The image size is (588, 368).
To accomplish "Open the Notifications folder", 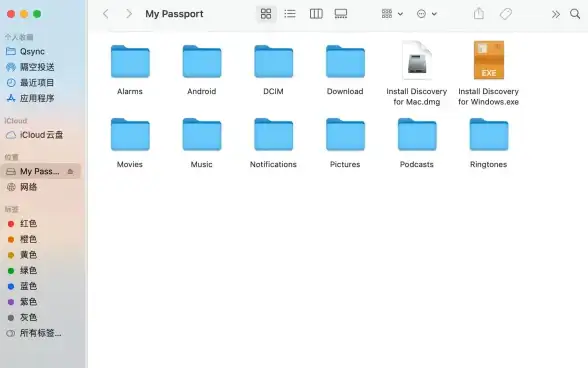I will pyautogui.click(x=273, y=134).
